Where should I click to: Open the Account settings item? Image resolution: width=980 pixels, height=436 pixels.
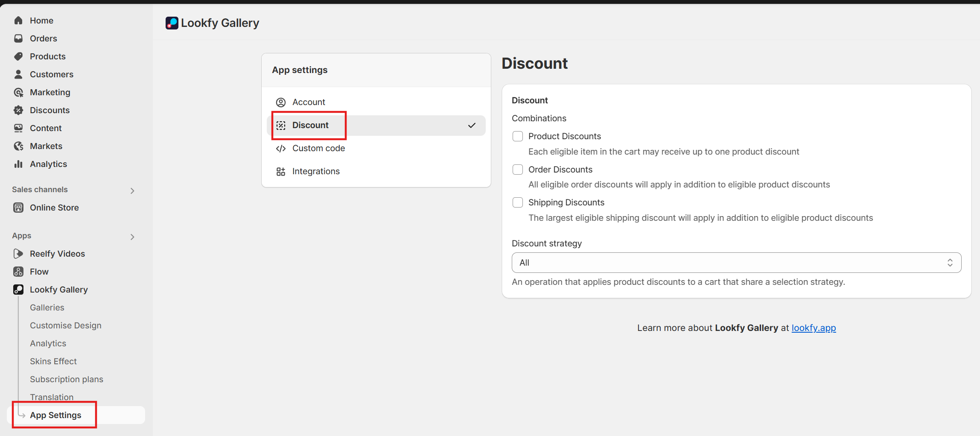click(x=376, y=102)
